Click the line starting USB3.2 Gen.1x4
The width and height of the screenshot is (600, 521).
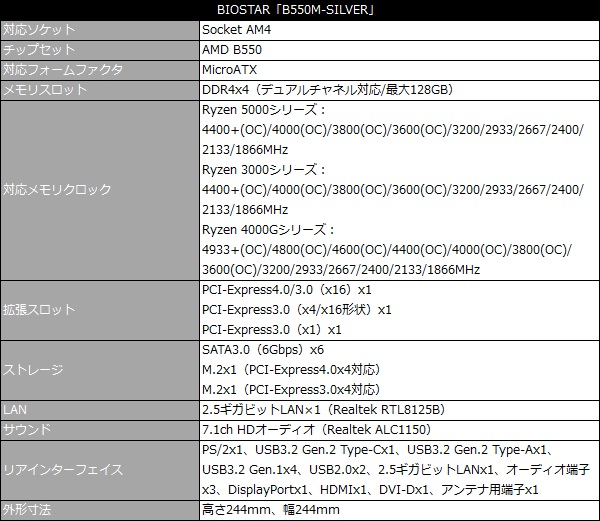click(396, 470)
